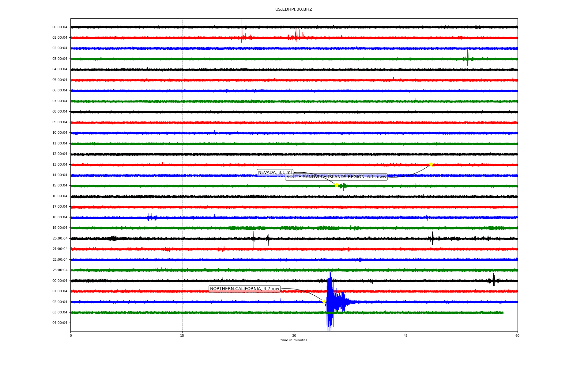Click the 08:00:04 time label

60,112
